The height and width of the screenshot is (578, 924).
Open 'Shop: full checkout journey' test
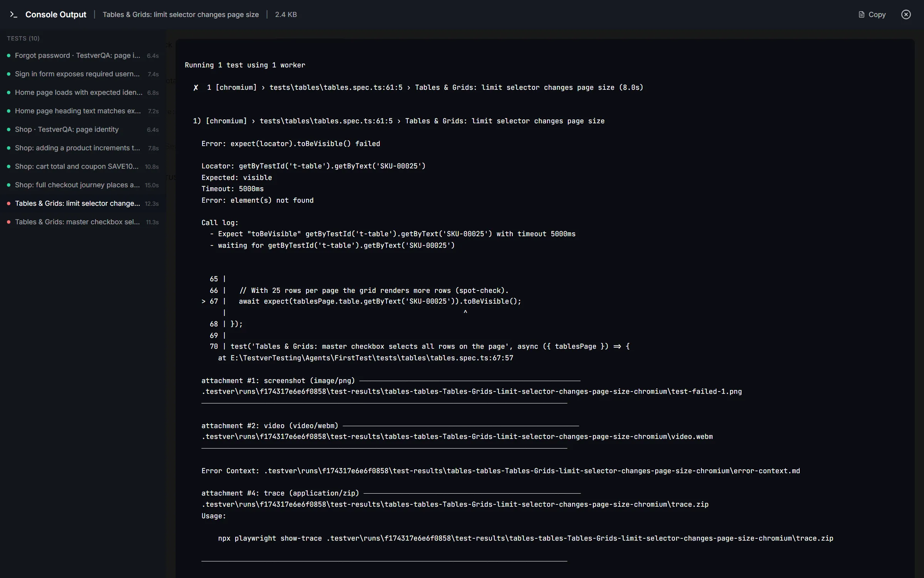click(x=83, y=185)
